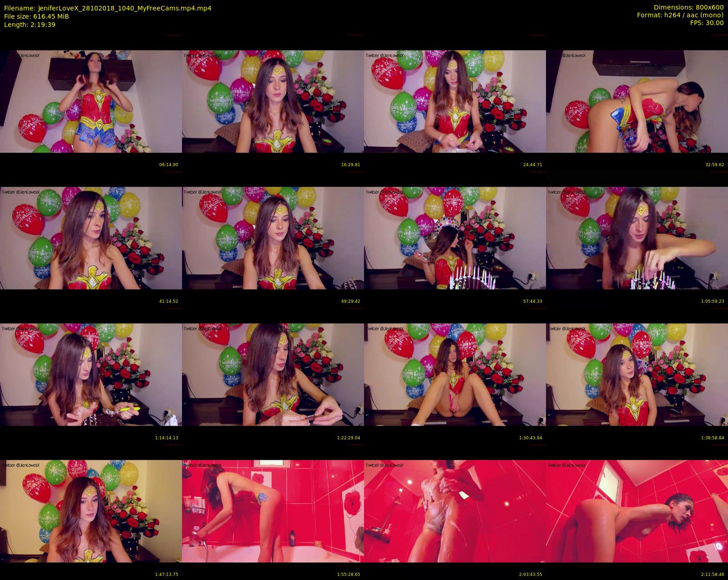728x580 pixels.
Task: Select the timestamp text "49:29.42"
Action: (351, 301)
